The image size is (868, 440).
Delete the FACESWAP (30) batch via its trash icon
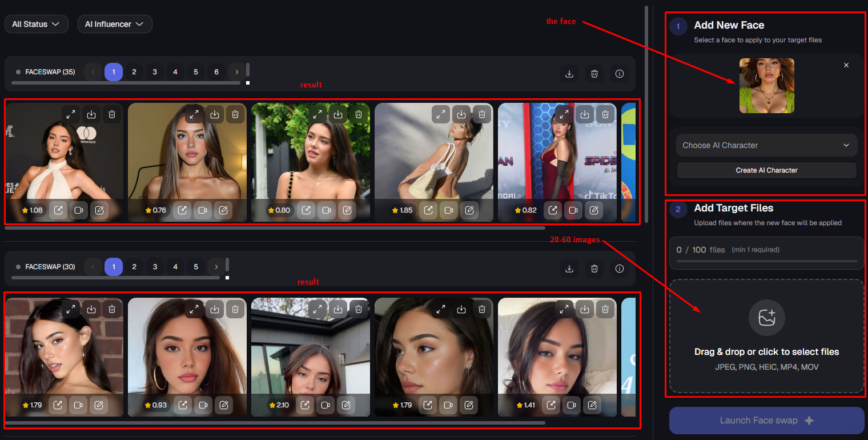click(x=594, y=269)
